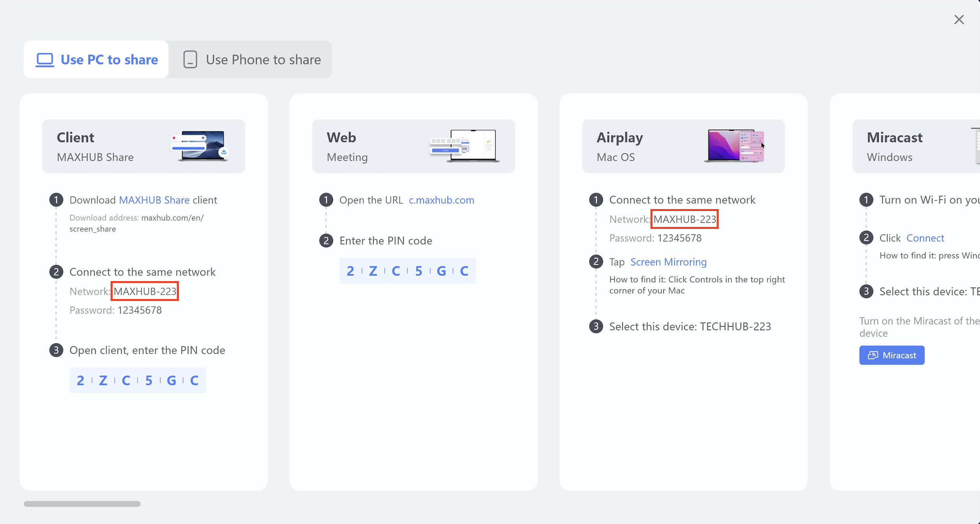The width and height of the screenshot is (980, 524).
Task: Close the screen share dialog
Action: click(x=959, y=20)
